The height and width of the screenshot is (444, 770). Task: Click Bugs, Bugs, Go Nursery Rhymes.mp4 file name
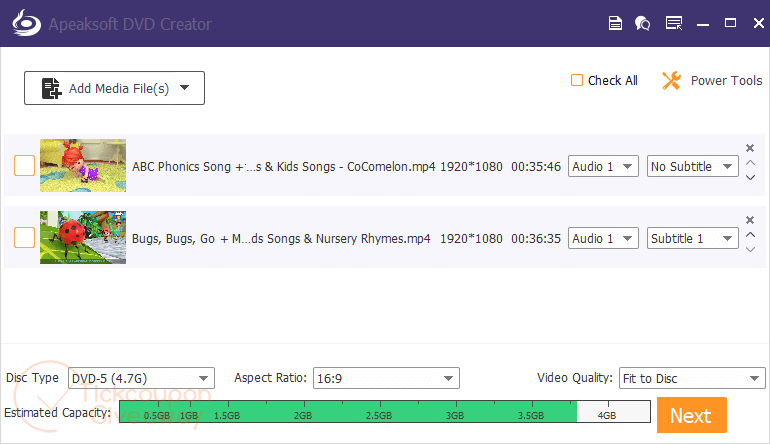tap(281, 239)
